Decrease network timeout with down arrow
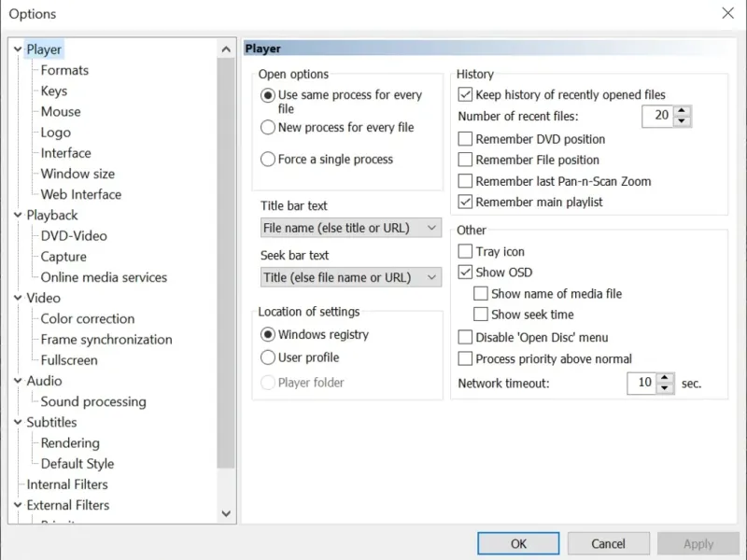747x560 pixels. click(x=665, y=388)
